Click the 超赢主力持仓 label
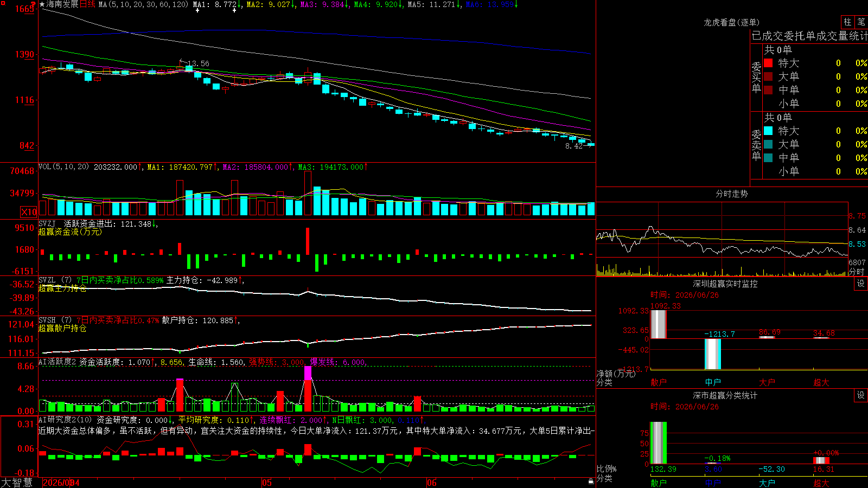Viewport: 868px width, 488px height. [x=62, y=288]
